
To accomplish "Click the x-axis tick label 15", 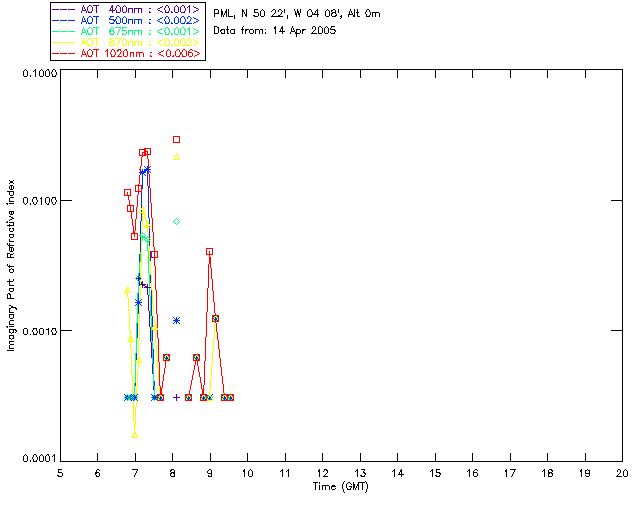I will (x=435, y=473).
